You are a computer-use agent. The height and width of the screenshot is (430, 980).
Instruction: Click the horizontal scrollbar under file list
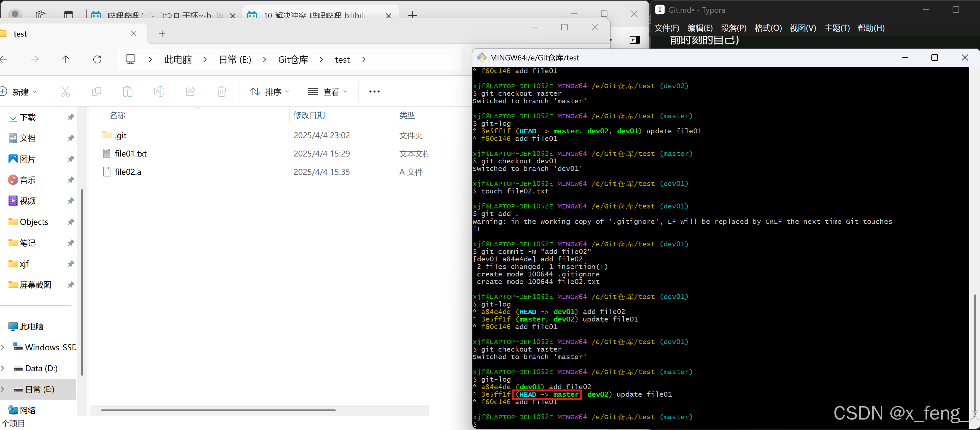tap(218, 410)
